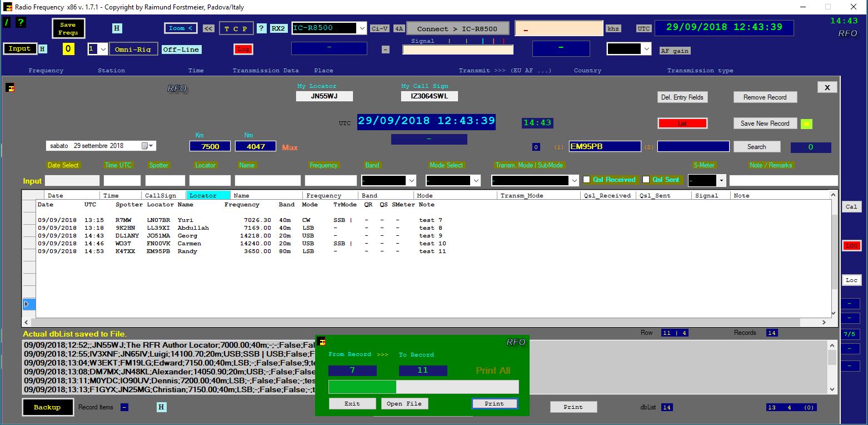
Task: Toggle the Off-Line status control
Action: (x=181, y=49)
